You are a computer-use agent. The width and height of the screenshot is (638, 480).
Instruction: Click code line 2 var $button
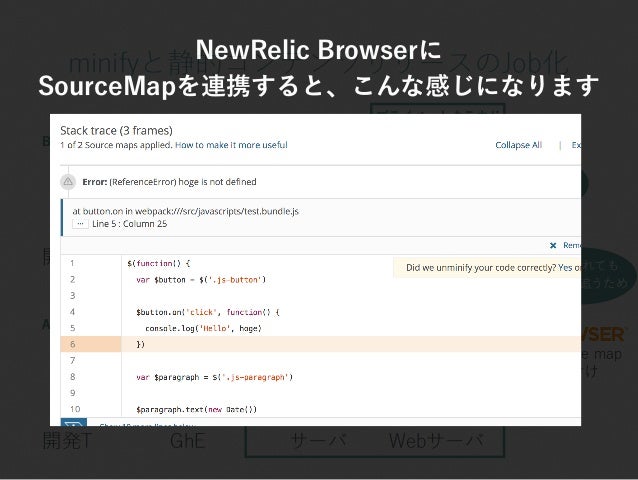click(x=201, y=279)
